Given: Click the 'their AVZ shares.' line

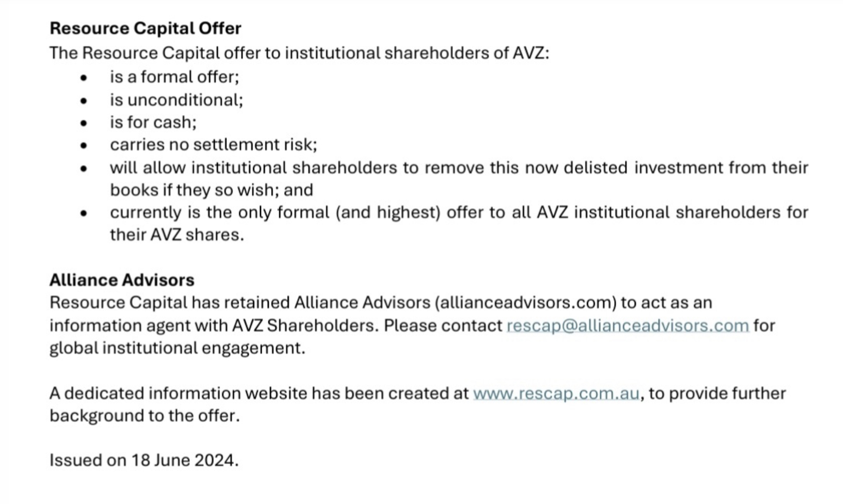Looking at the screenshot, I should (177, 234).
